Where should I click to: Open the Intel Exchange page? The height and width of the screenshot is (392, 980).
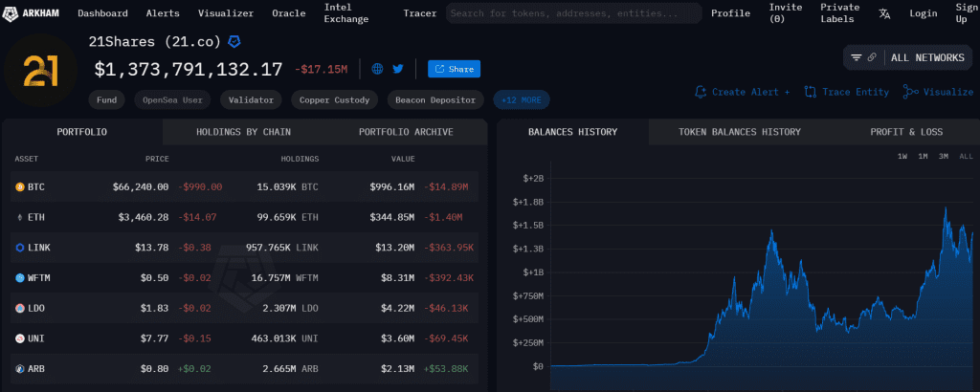tap(346, 13)
